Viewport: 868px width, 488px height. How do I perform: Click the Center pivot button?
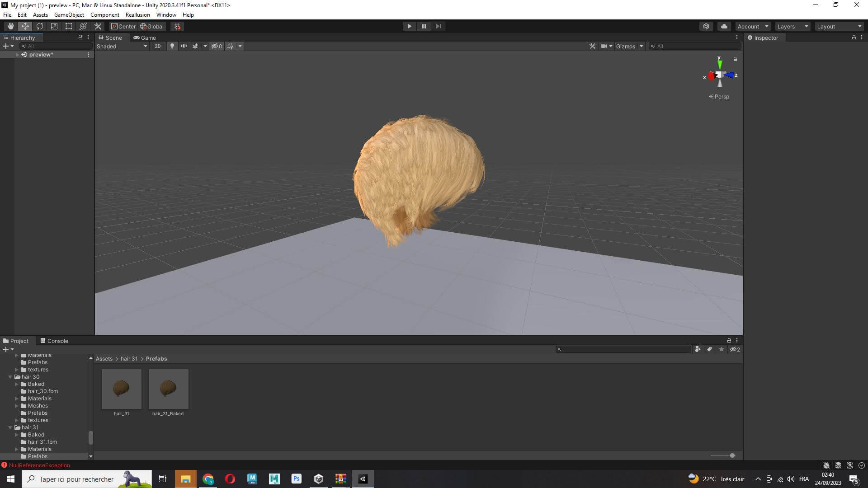123,26
